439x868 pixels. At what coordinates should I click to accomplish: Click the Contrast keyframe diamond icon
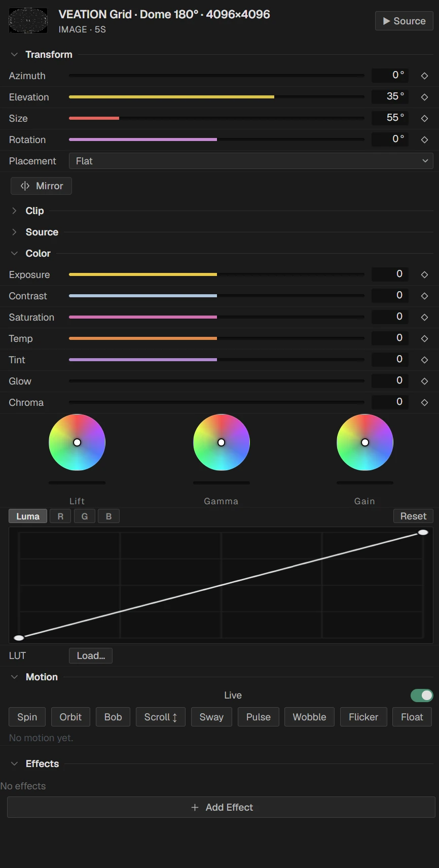(424, 296)
